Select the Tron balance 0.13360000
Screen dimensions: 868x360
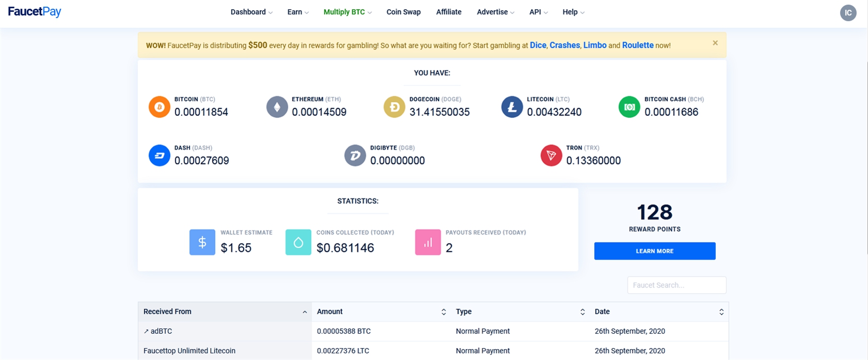593,161
